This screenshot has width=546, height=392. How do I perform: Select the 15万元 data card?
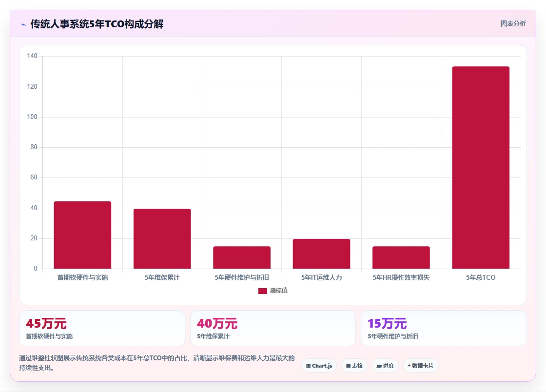(x=444, y=328)
